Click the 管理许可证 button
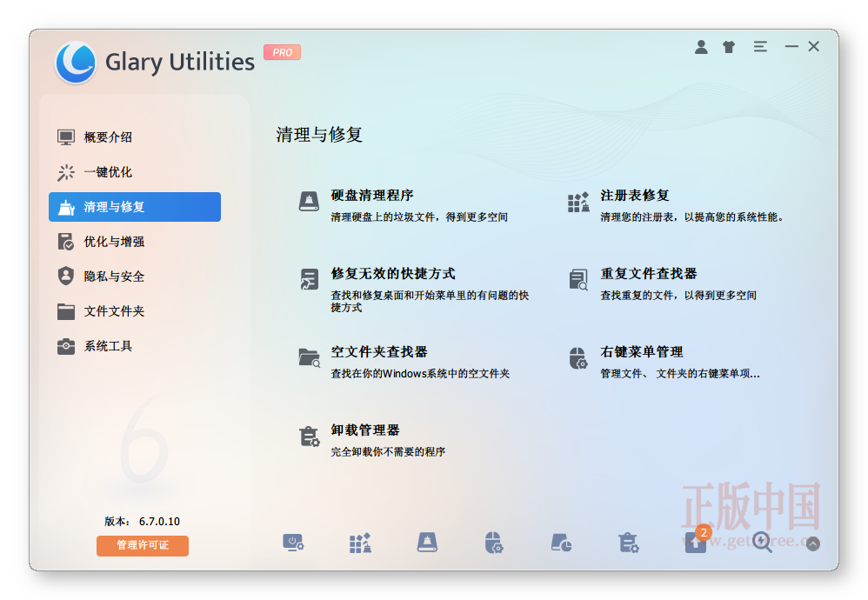Screen dimensions: 868x600 pyautogui.click(x=143, y=545)
